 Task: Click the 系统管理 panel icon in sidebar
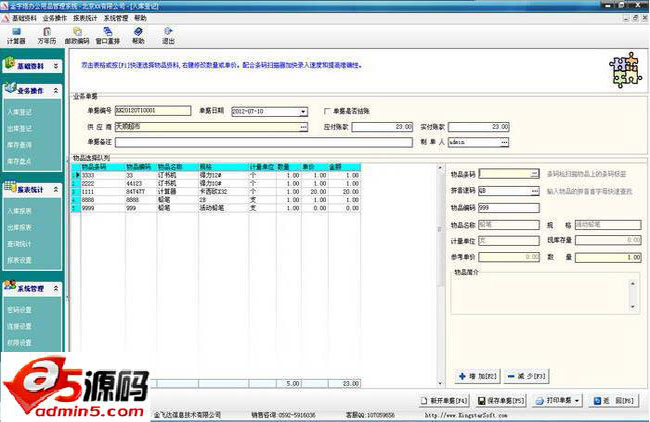[x=10, y=286]
